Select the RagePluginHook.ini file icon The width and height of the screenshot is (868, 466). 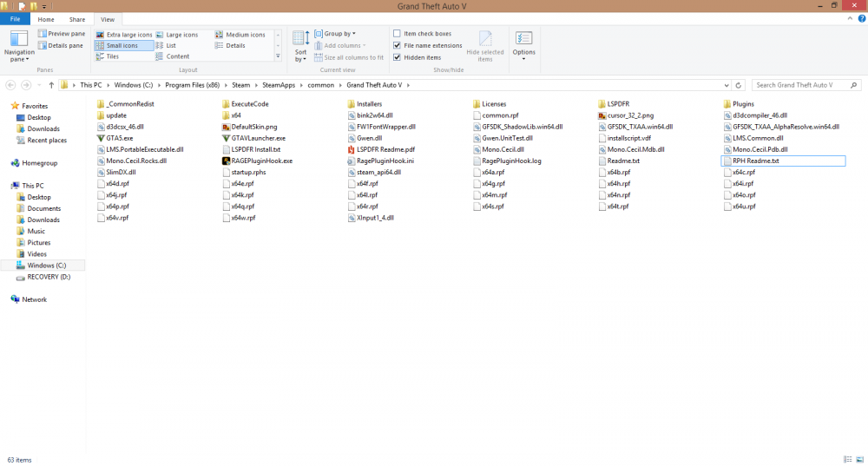(351, 161)
